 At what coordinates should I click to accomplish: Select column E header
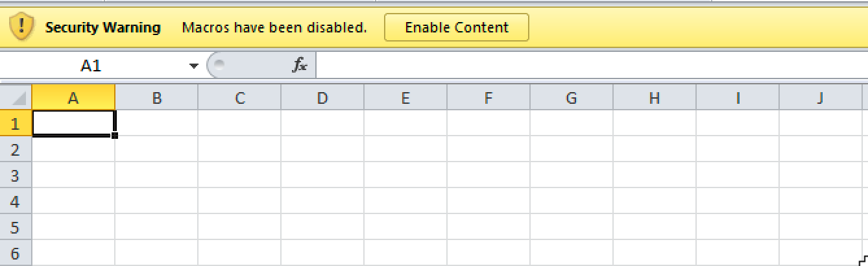point(405,98)
